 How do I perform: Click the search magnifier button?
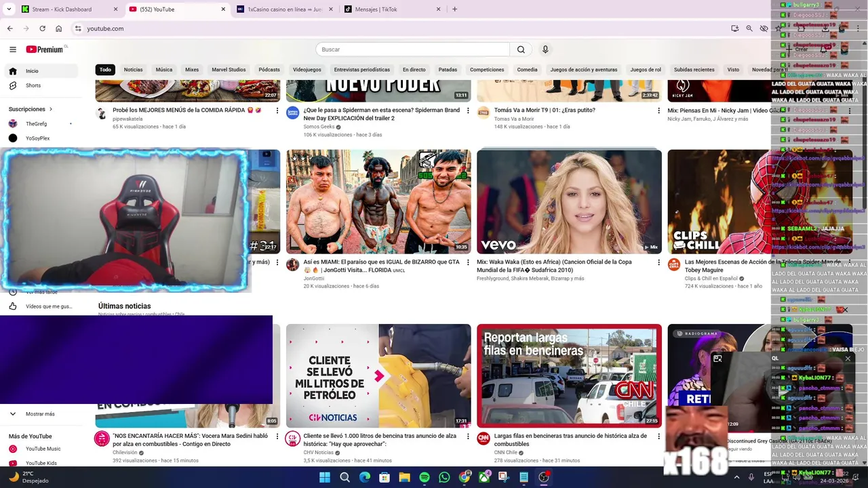[521, 49]
